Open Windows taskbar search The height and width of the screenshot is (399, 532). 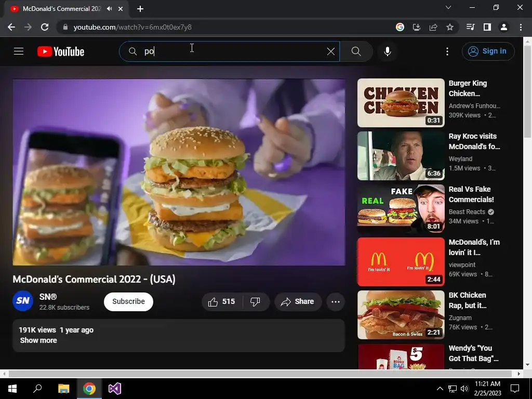(x=37, y=389)
